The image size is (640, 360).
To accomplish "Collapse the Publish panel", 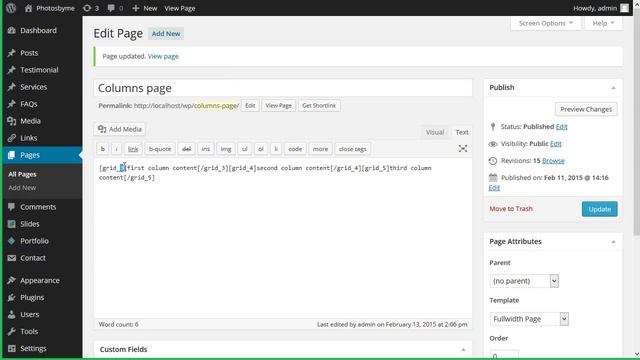I will pos(613,88).
